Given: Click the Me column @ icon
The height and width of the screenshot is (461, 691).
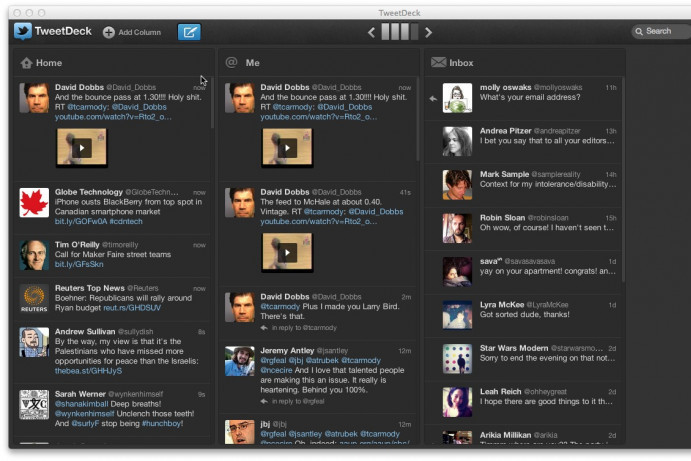Looking at the screenshot, I should click(231, 62).
